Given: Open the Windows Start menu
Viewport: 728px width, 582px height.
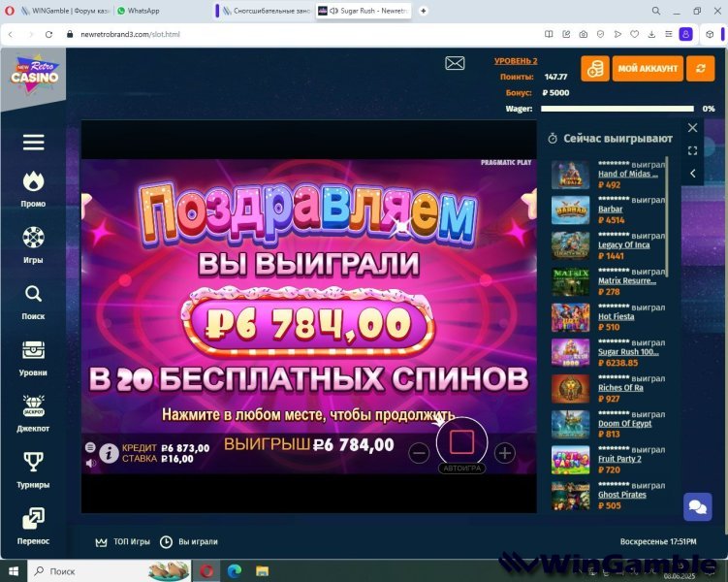Looking at the screenshot, I should 14,571.
